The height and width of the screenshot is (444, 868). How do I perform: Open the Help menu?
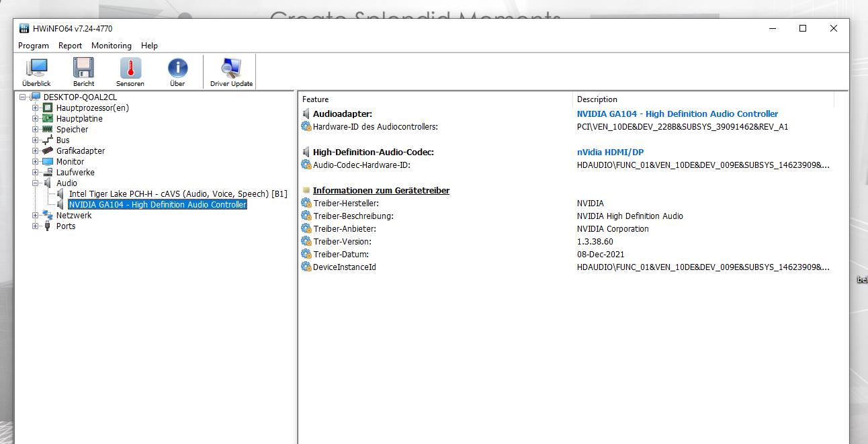[150, 46]
